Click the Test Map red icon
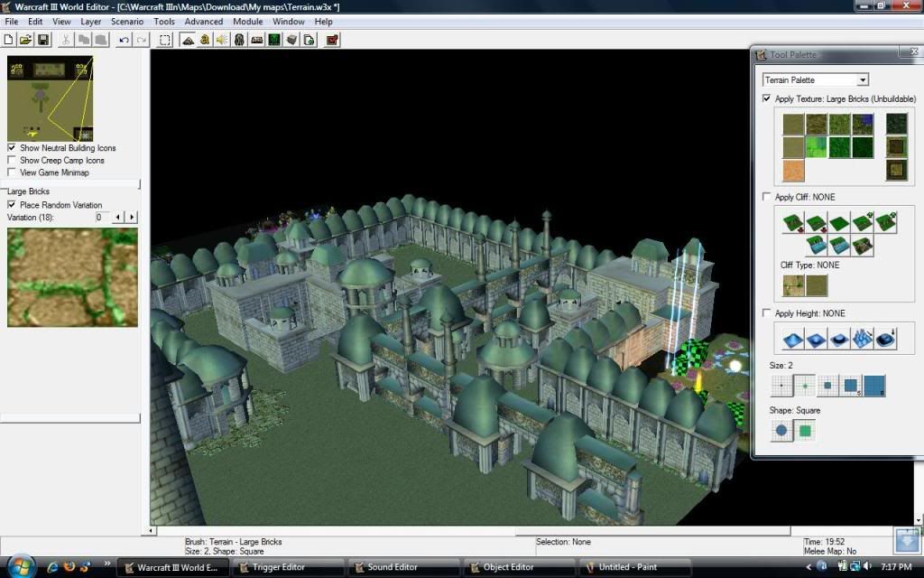Image resolution: width=924 pixels, height=578 pixels. [x=332, y=40]
